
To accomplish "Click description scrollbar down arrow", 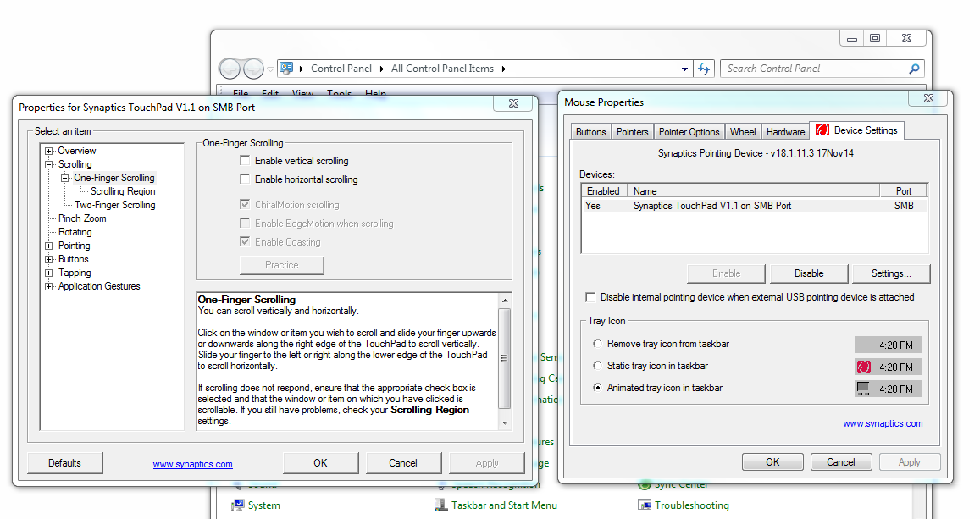I will tap(504, 422).
